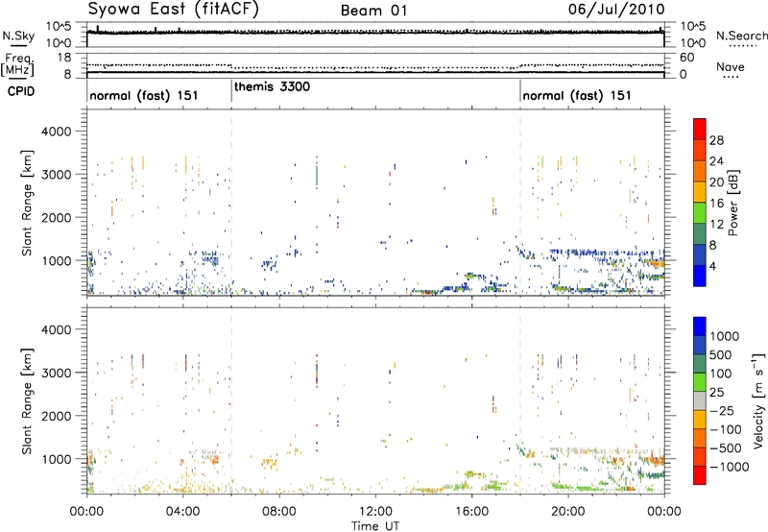Click the gray -25 to 25 velocity color band
Screen dimensions: 768x532
pos(700,400)
